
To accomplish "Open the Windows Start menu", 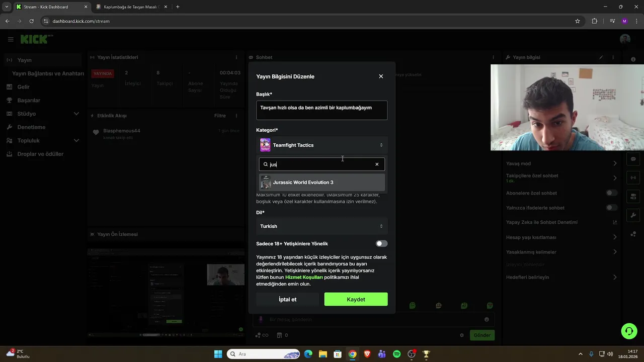I will [x=218, y=354].
